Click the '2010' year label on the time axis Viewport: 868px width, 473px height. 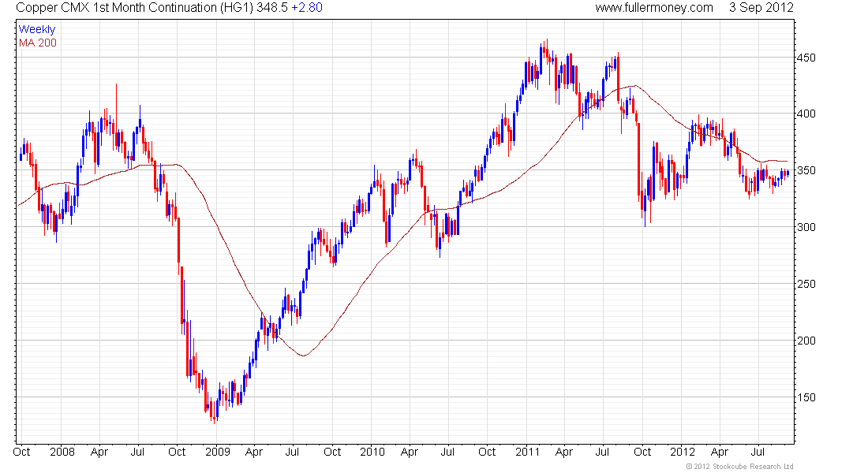[x=372, y=452]
